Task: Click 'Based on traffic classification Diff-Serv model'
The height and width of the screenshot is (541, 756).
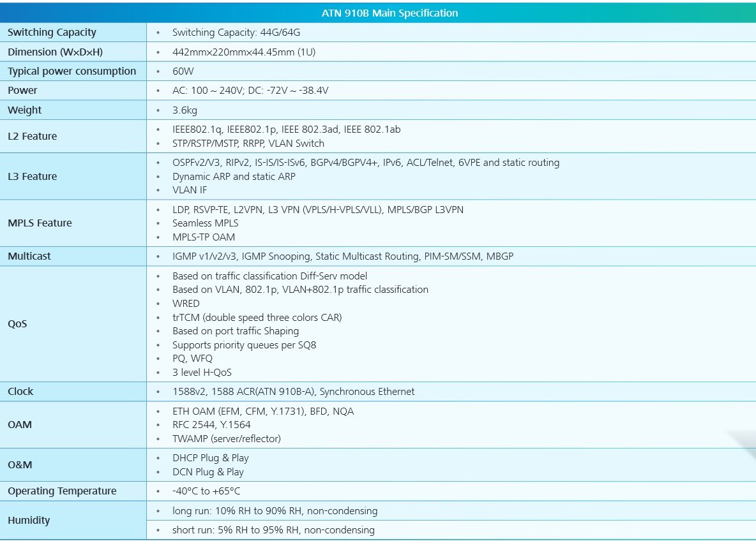Action: (x=269, y=276)
